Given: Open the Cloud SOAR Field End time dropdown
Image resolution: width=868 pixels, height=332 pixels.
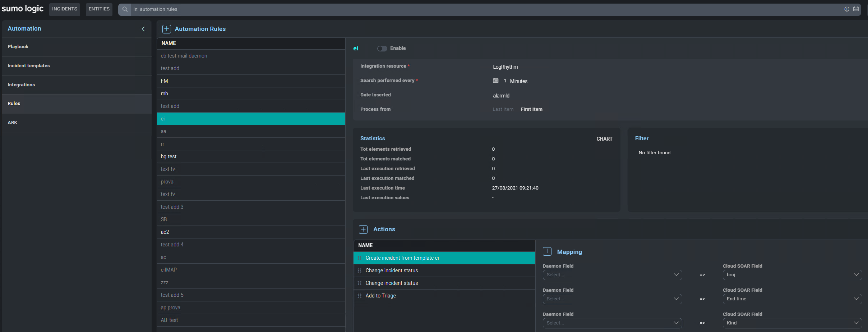Looking at the screenshot, I should pos(792,299).
